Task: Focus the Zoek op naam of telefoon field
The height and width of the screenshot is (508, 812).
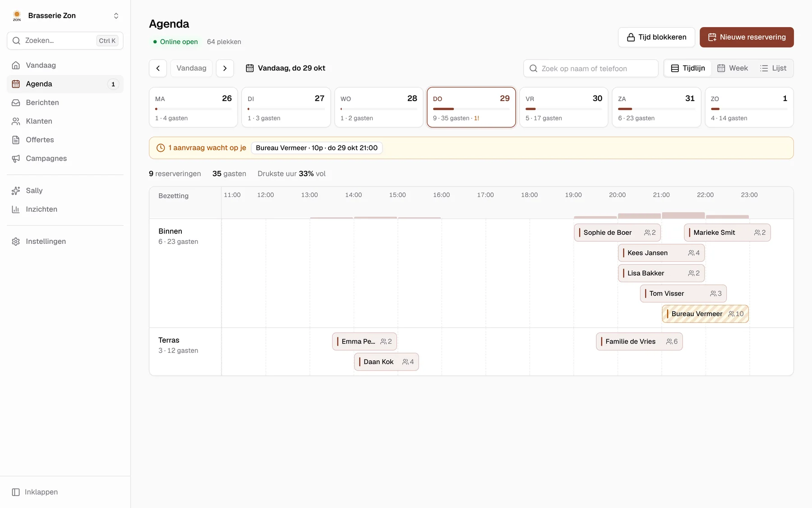Action: [x=591, y=68]
